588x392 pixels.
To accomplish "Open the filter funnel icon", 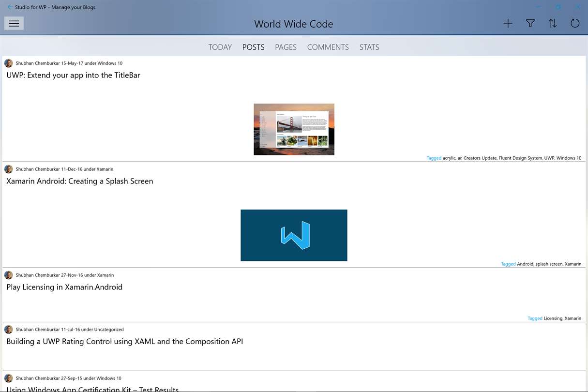I will pos(530,23).
